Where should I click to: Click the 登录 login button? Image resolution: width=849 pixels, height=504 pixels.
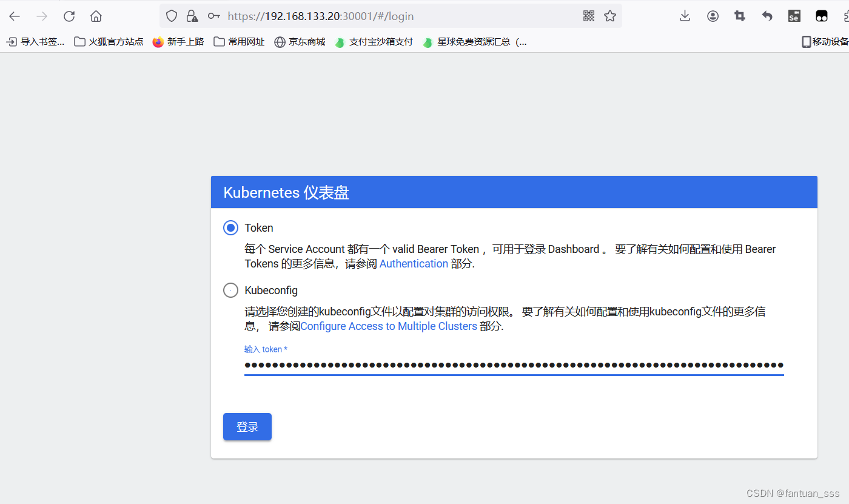(247, 427)
